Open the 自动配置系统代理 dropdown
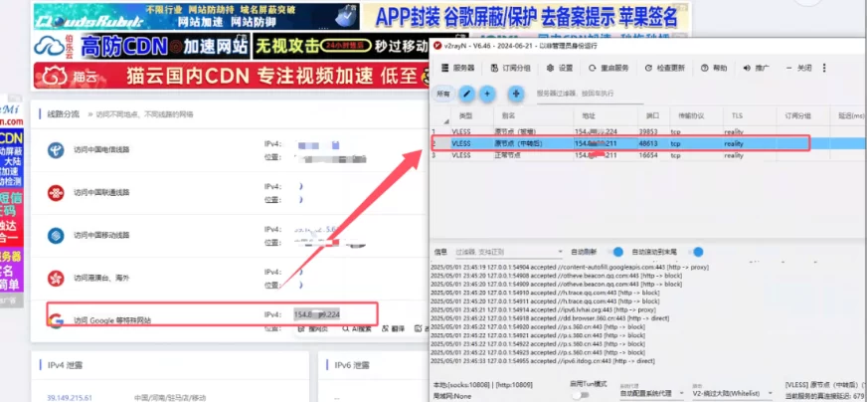The image size is (868, 402). 650,393
